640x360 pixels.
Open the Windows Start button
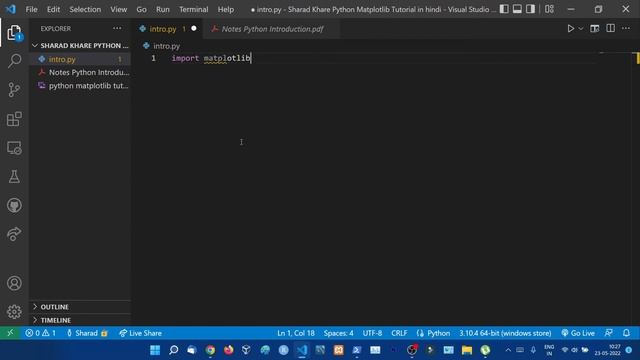(155, 350)
